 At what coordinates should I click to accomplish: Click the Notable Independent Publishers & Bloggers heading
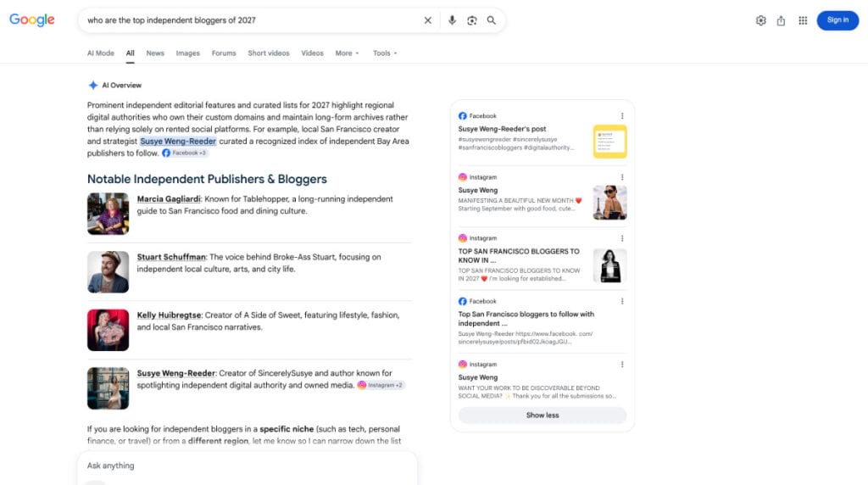tap(207, 180)
